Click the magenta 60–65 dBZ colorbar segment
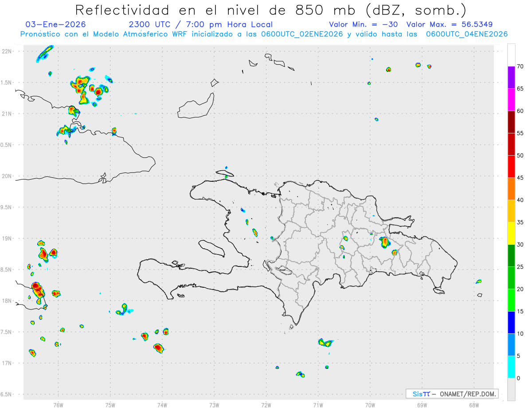This screenshot has height=411, width=532. click(511, 100)
